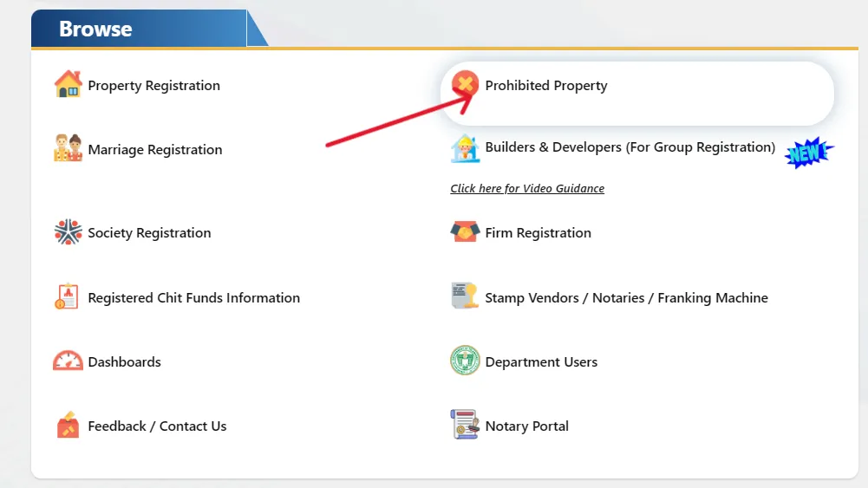Click the Notary Portal scroll icon
Screen dimensions: 868x488
coord(465,425)
